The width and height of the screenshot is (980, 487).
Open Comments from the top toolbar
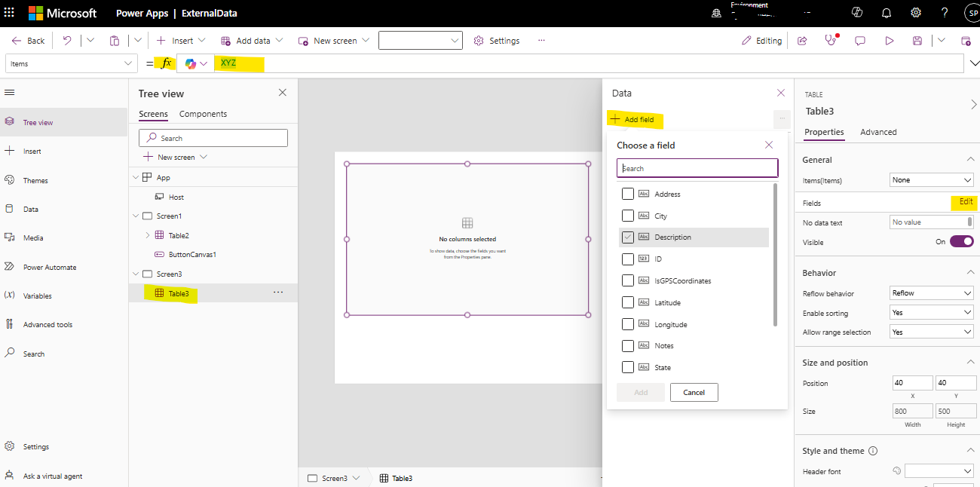point(859,40)
